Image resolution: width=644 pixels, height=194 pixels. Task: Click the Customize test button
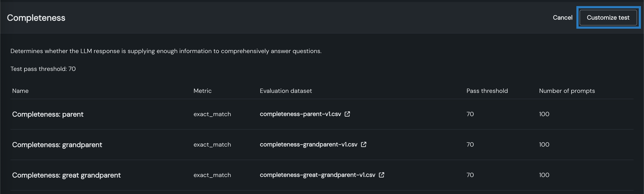pyautogui.click(x=608, y=17)
